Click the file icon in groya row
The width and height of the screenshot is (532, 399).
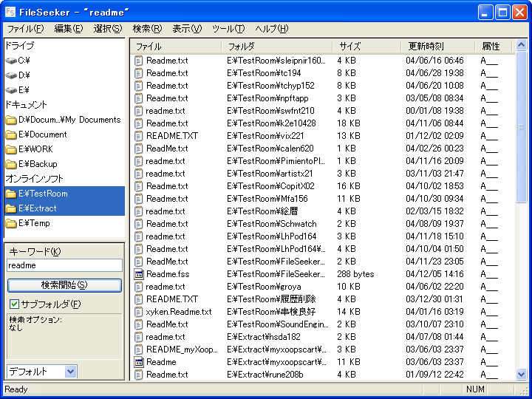pyautogui.click(x=138, y=287)
